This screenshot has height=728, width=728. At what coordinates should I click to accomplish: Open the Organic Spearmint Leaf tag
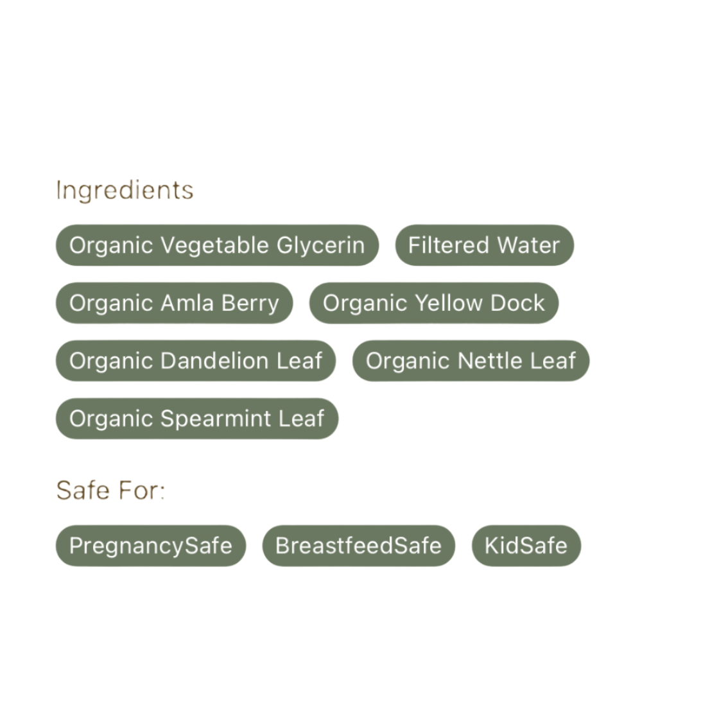(196, 419)
